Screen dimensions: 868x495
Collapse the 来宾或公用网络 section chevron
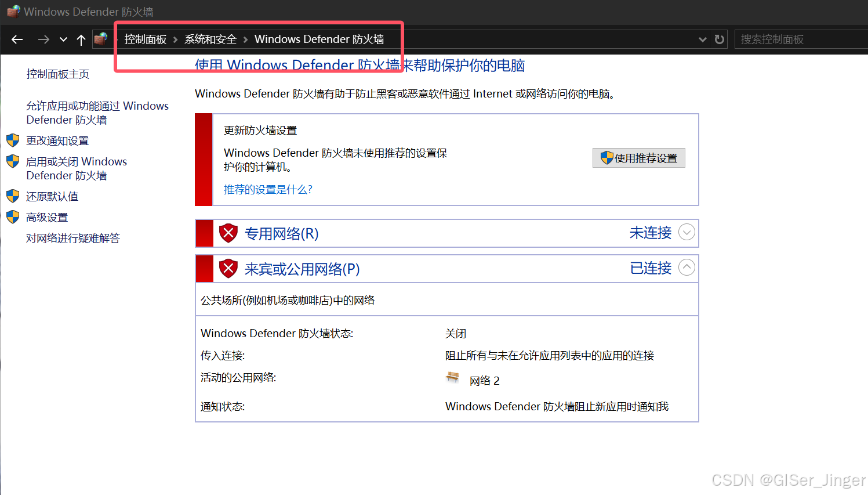[x=687, y=268]
